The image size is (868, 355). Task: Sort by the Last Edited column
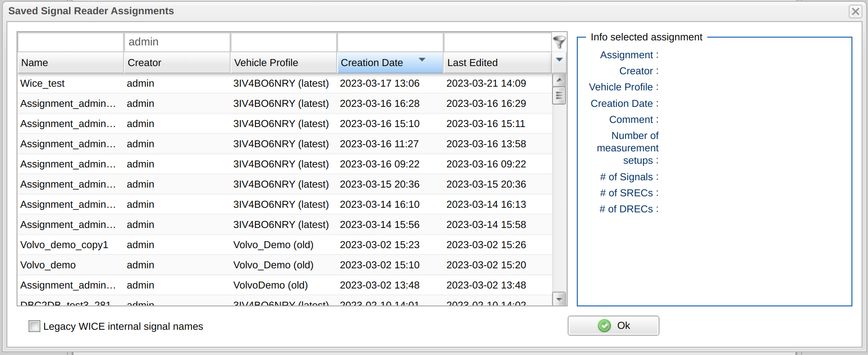coord(497,63)
